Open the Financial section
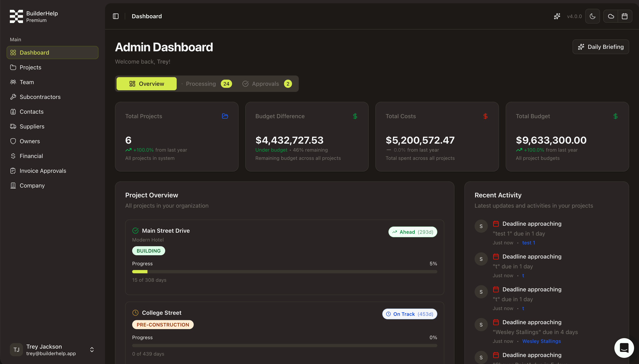 click(x=53, y=156)
